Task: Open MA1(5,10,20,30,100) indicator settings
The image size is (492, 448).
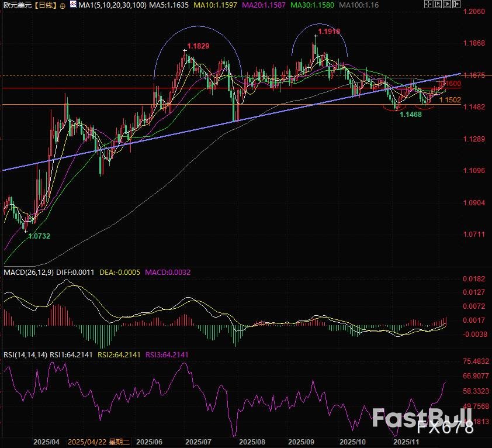Action: (108, 5)
